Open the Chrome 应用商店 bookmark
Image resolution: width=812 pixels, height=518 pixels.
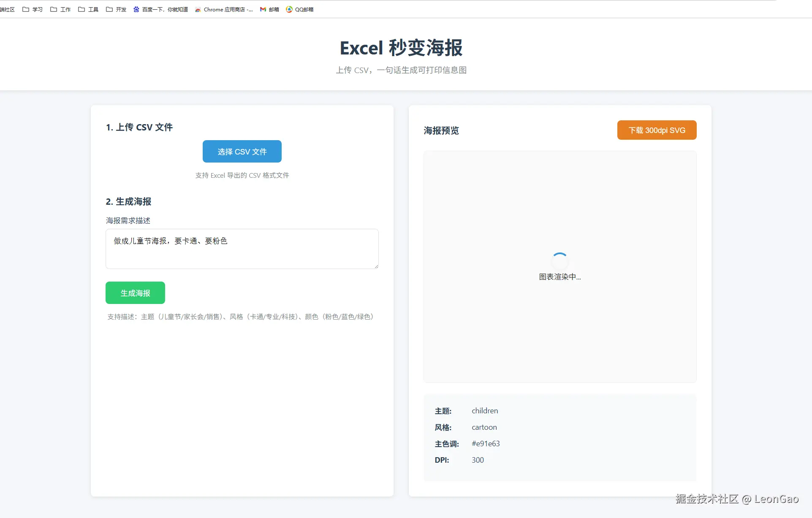click(224, 9)
